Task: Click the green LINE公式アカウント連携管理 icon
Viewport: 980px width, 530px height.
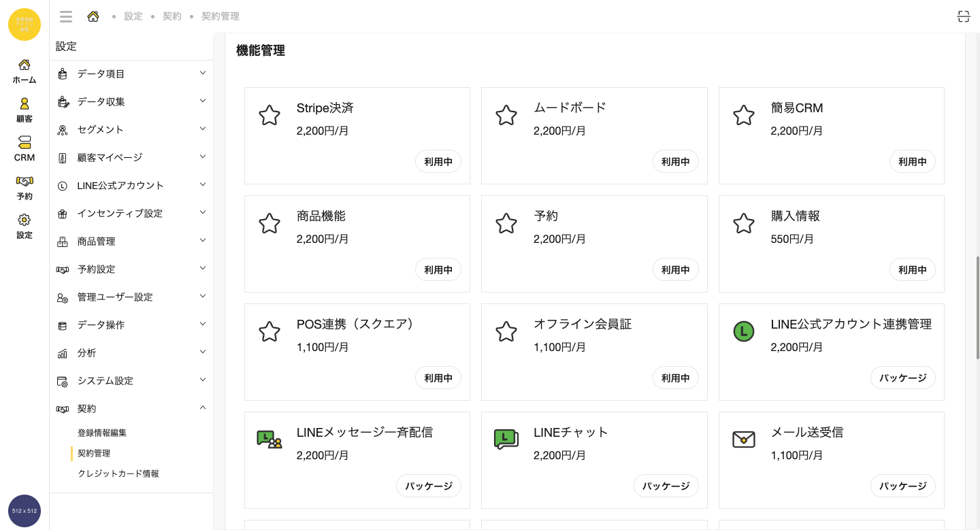Action: pos(743,331)
